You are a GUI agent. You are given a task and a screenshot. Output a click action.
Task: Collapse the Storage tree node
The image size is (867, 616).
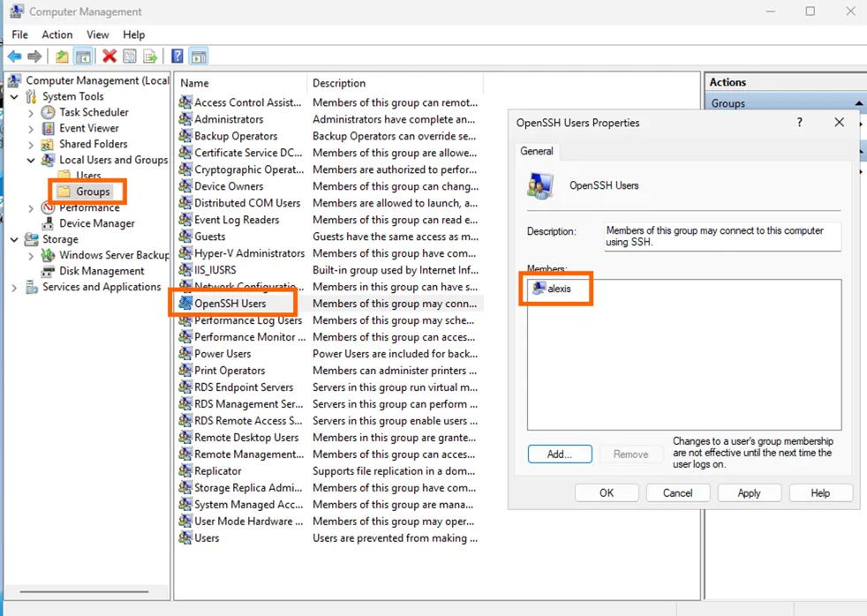(x=14, y=240)
